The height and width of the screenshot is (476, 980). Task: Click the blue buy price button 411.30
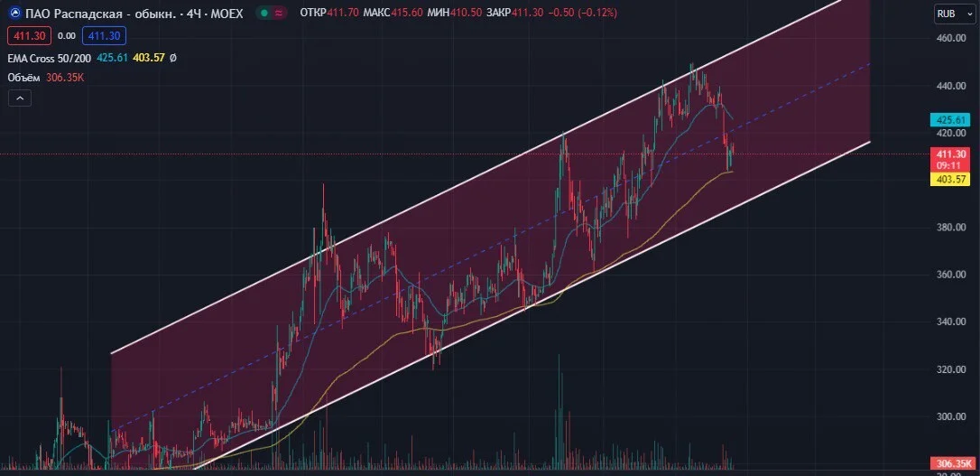coord(104,36)
